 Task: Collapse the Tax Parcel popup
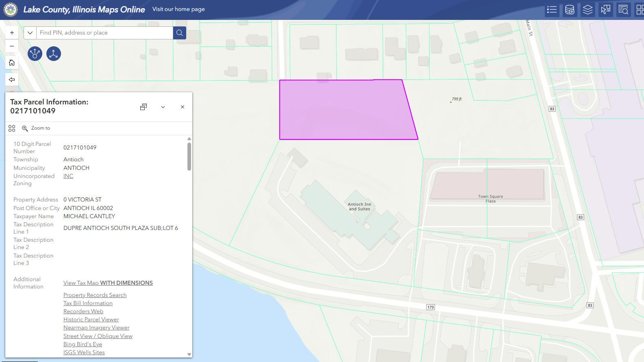pyautogui.click(x=163, y=107)
